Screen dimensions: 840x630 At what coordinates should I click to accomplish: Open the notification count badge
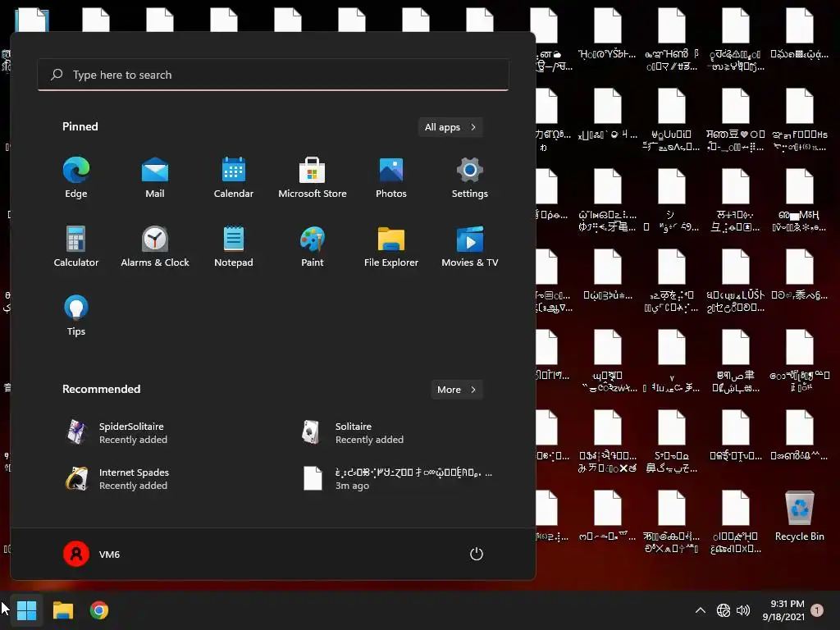pyautogui.click(x=817, y=610)
